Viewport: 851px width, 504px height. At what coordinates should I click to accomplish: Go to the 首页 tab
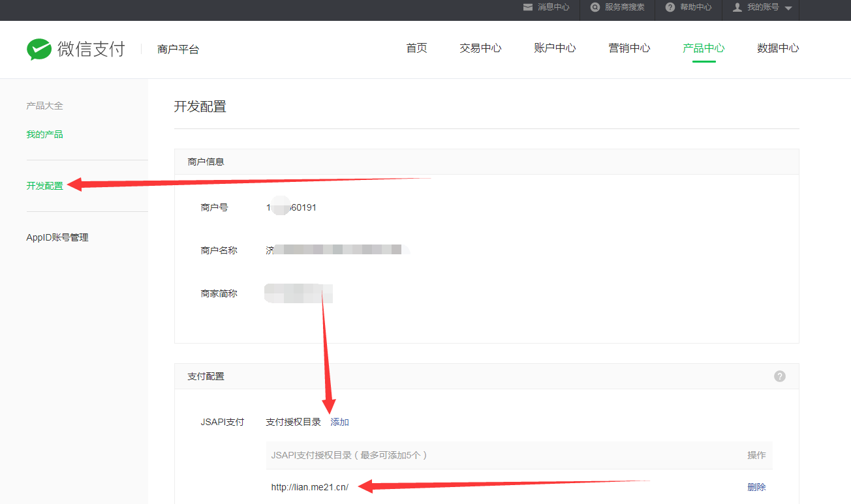click(x=416, y=48)
